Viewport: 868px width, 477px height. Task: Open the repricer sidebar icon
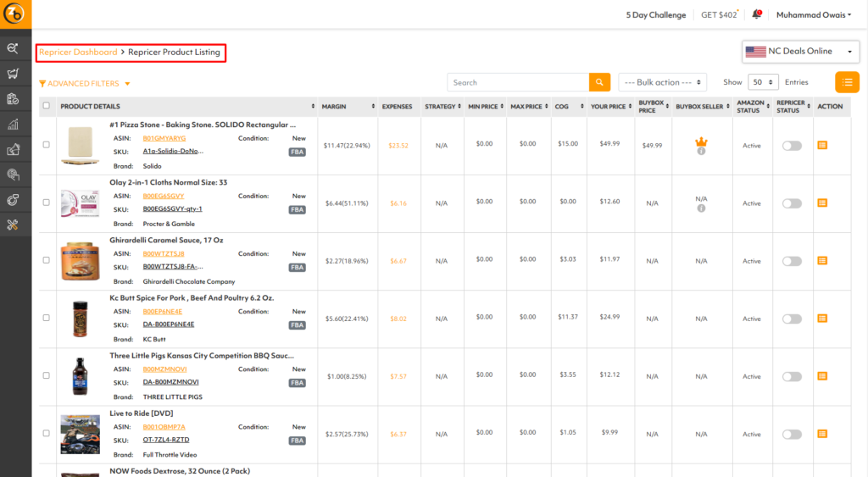[x=13, y=200]
